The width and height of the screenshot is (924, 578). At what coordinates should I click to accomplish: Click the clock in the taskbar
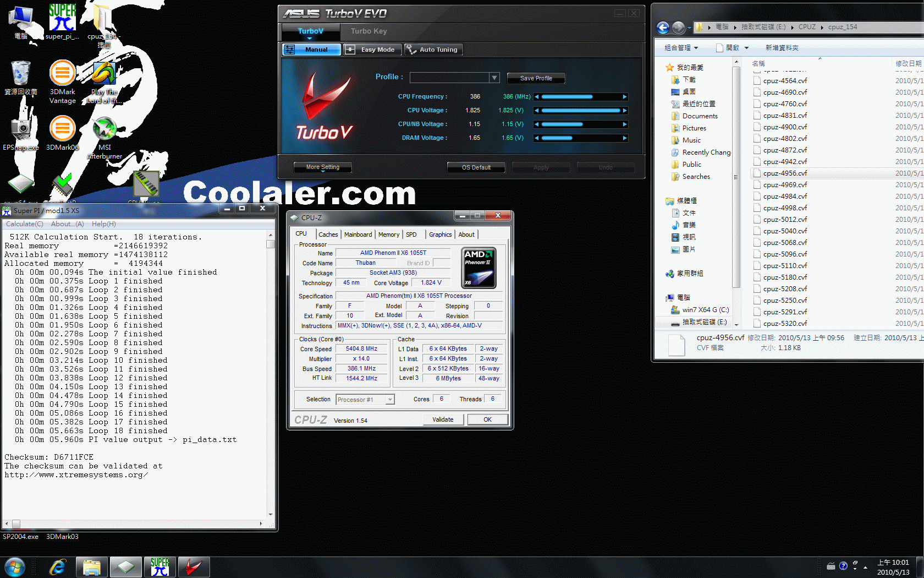[x=893, y=567]
